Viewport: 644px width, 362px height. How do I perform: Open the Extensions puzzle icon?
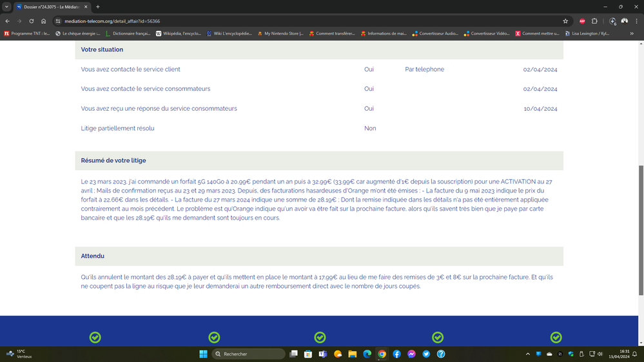point(594,21)
